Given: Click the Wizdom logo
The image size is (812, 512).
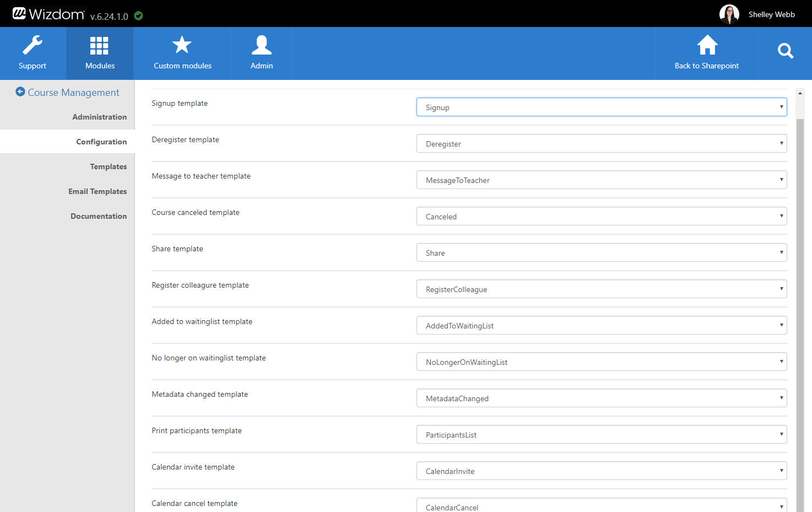Looking at the screenshot, I should pos(48,14).
